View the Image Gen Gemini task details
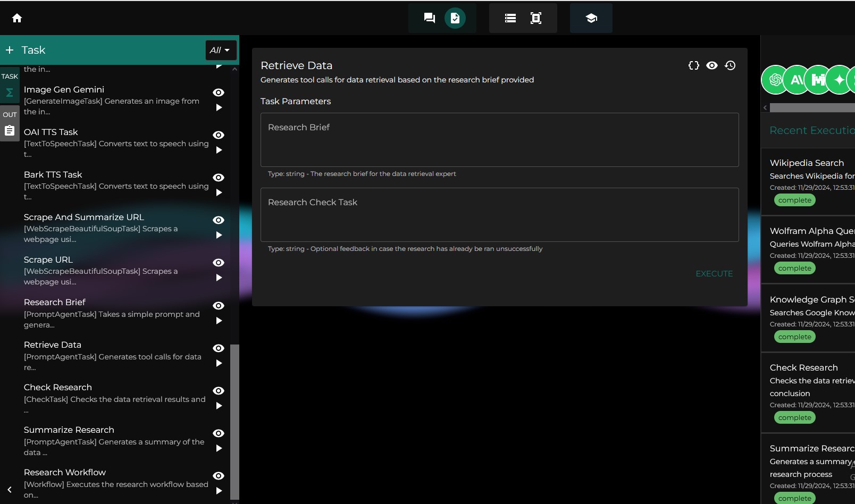This screenshot has width=855, height=504. tap(219, 93)
